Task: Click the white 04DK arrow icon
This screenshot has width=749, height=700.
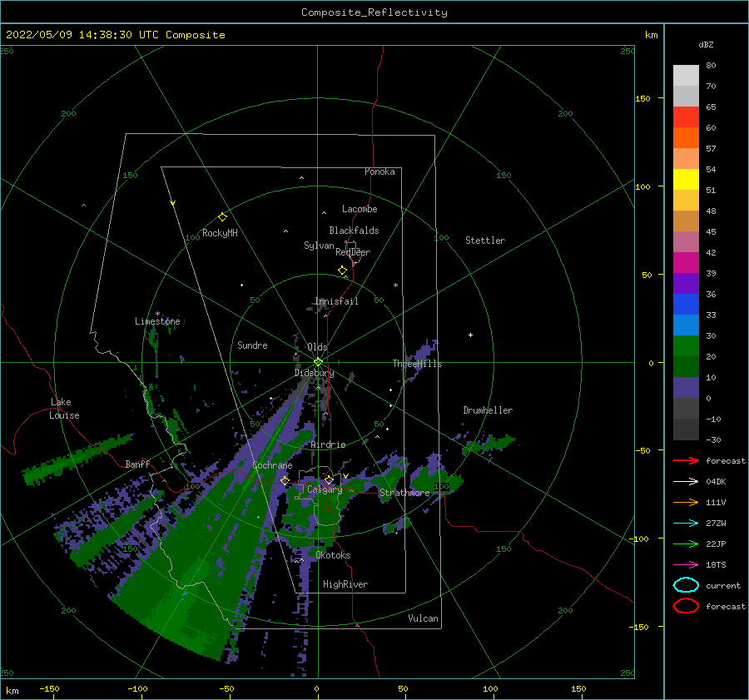Action: tap(686, 481)
